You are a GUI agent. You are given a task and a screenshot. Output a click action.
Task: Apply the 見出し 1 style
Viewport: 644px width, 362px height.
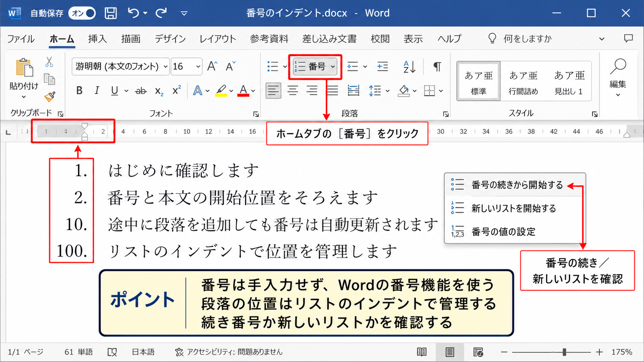569,81
